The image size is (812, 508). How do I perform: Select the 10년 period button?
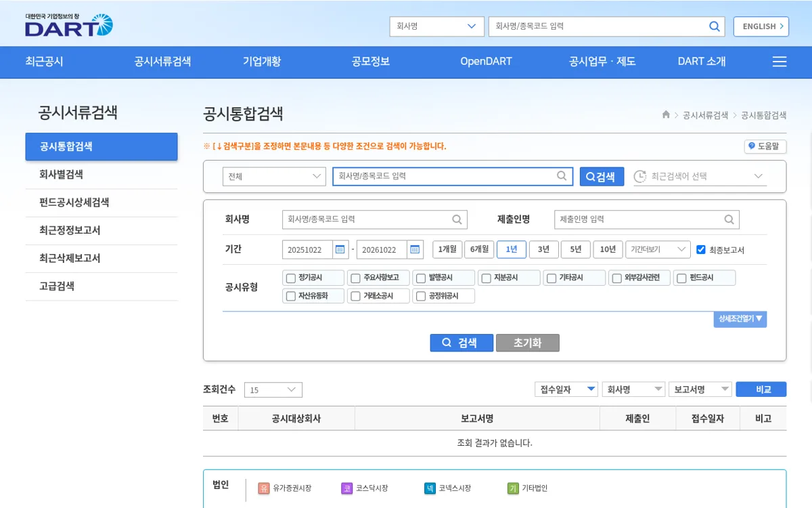[x=608, y=249]
